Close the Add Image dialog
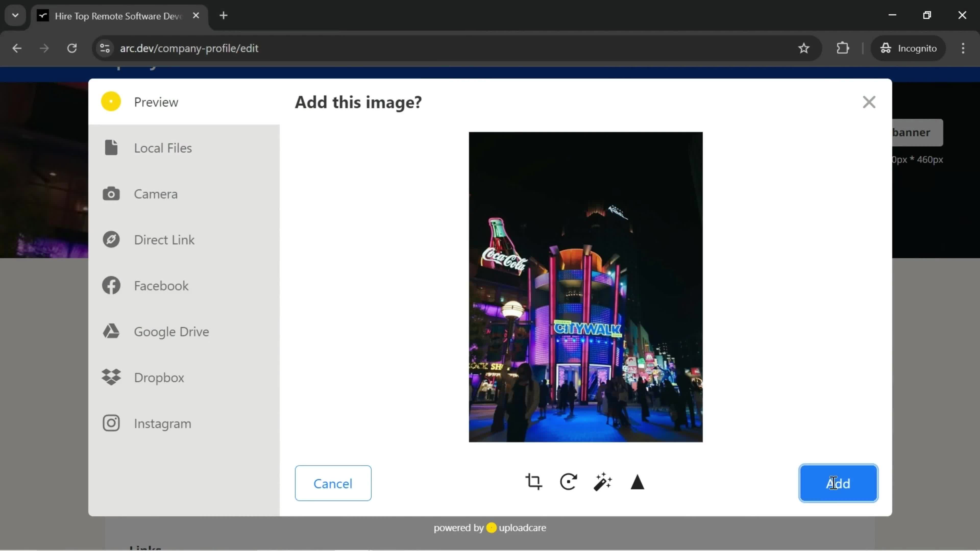This screenshot has height=551, width=980. click(x=869, y=102)
